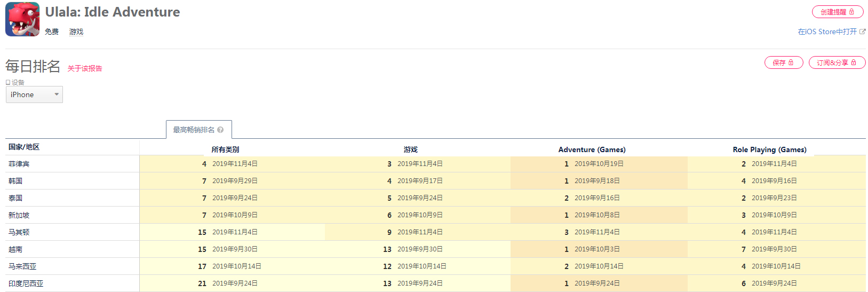Image resolution: width=868 pixels, height=292 pixels.
Task: Click the lock icon on 保存 button
Action: click(791, 62)
